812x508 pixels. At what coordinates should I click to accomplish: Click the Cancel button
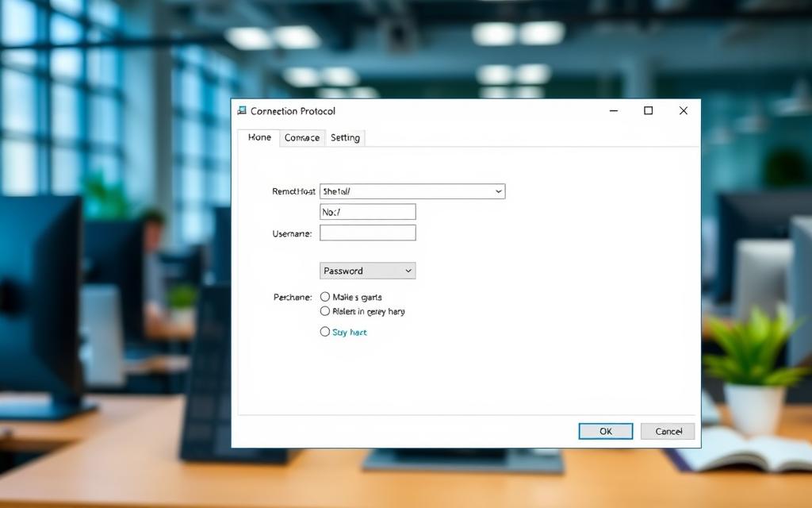point(668,431)
